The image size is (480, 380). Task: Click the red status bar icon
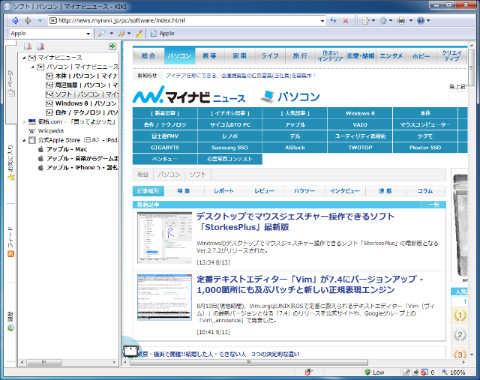(309, 372)
